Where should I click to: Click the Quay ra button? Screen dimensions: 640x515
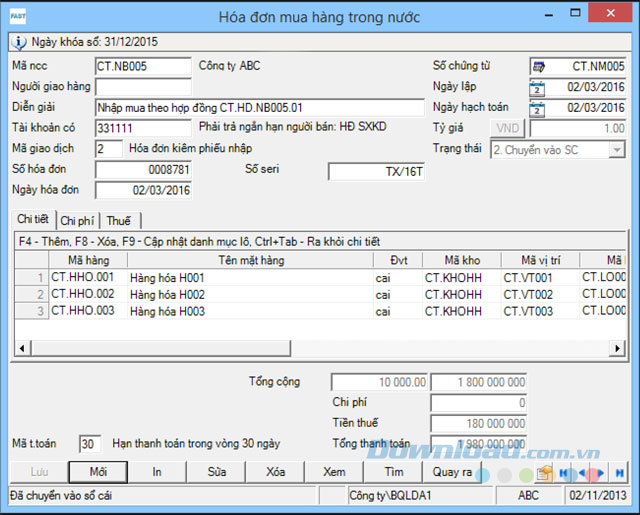point(452,472)
